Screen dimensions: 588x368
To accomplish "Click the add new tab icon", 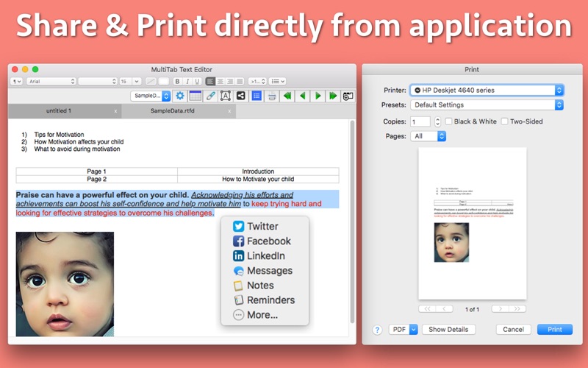I will tap(348, 96).
